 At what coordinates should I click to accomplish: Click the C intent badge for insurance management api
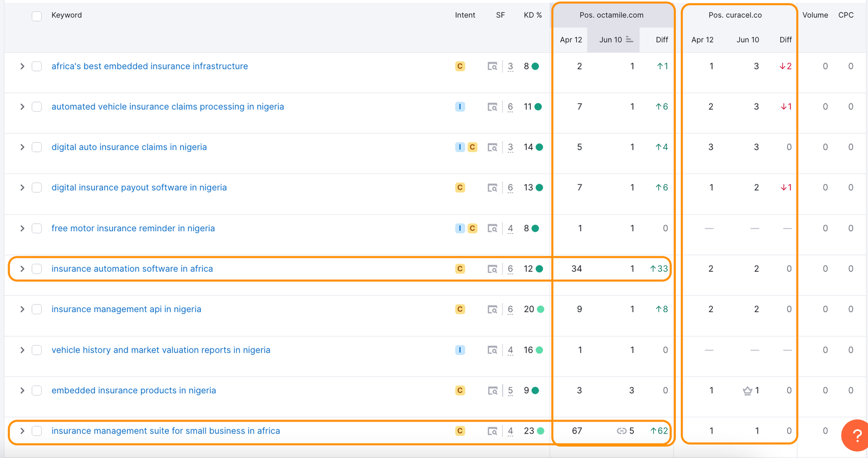coord(460,309)
